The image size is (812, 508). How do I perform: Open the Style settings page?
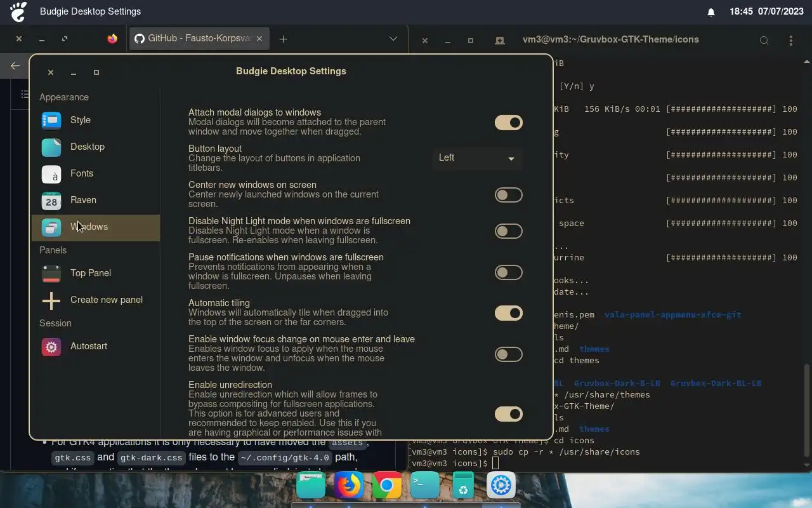coord(96,120)
